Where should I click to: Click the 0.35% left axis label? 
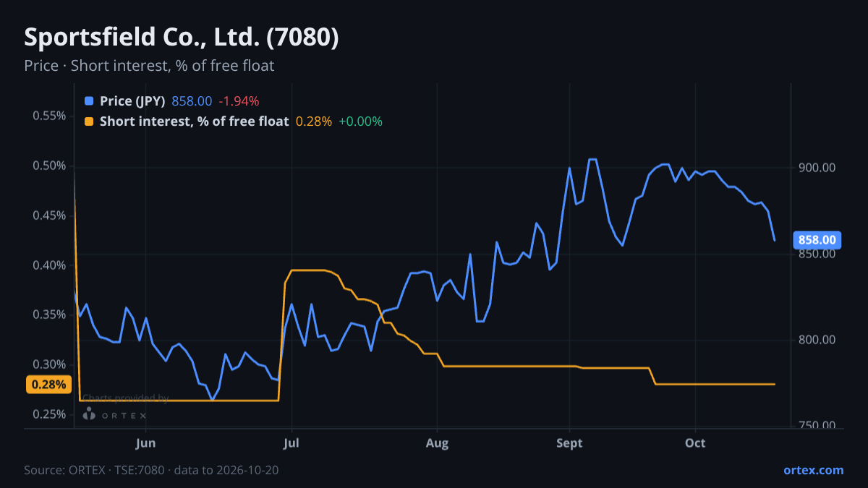(49, 314)
